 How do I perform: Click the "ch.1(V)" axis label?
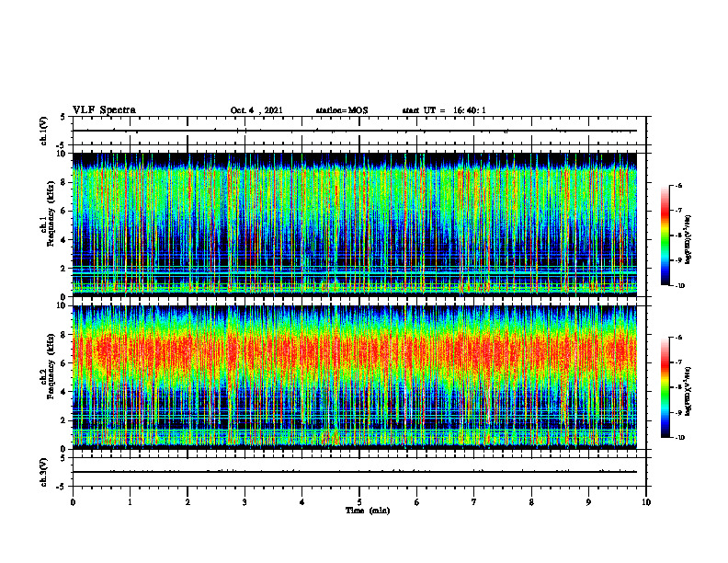[x=44, y=131]
